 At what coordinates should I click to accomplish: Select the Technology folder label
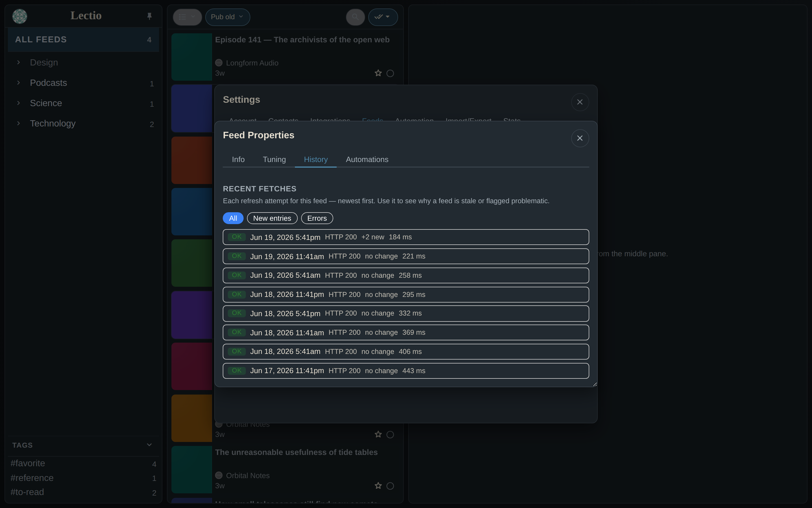[53, 123]
